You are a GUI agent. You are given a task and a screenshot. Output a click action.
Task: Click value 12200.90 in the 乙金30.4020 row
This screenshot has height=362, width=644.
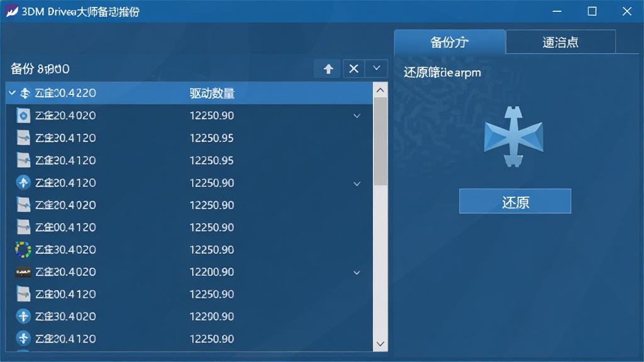(x=211, y=317)
